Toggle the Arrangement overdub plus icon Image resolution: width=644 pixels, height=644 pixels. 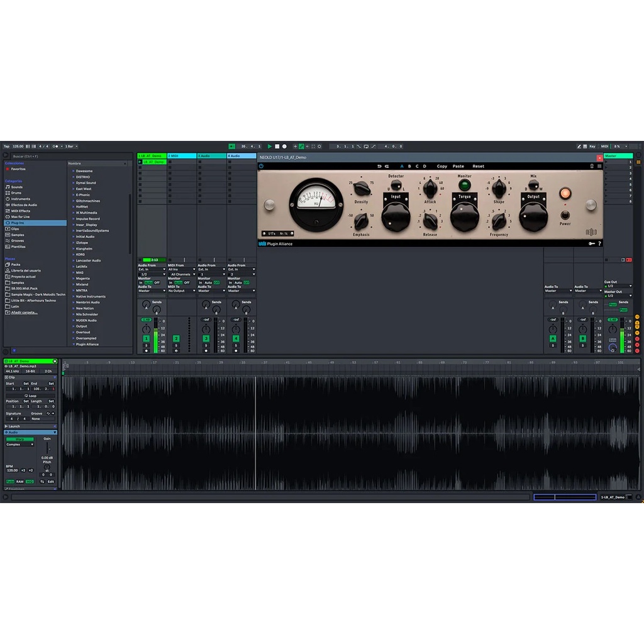tap(295, 146)
